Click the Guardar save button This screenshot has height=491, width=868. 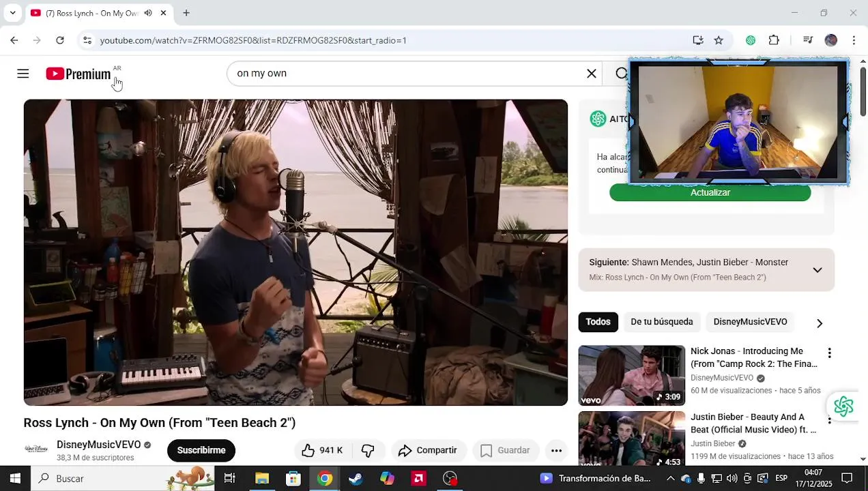coord(505,450)
